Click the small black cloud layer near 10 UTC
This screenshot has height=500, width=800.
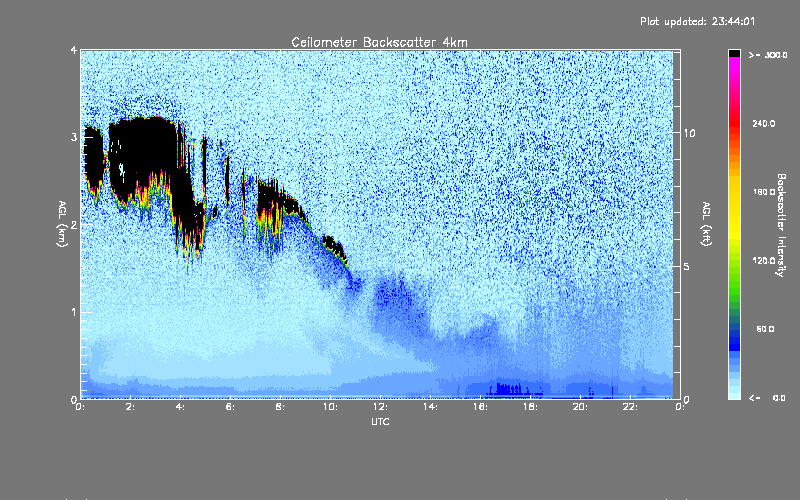coord(334,247)
